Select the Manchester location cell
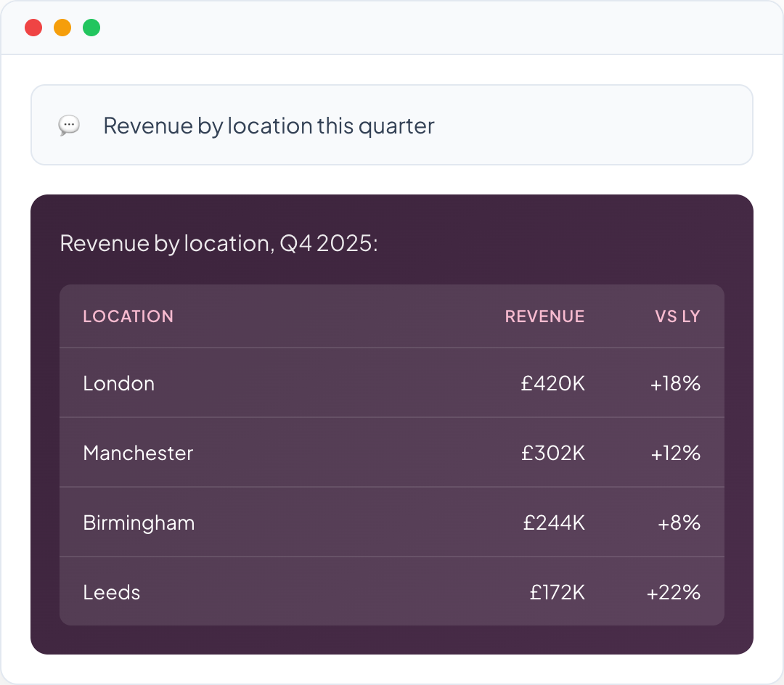The image size is (784, 685). (x=138, y=453)
